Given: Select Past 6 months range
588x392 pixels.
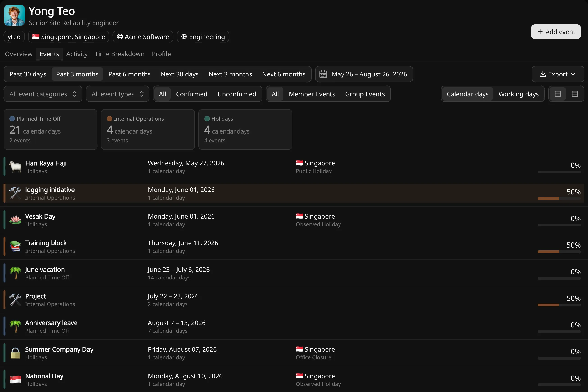Looking at the screenshot, I should [x=130, y=74].
